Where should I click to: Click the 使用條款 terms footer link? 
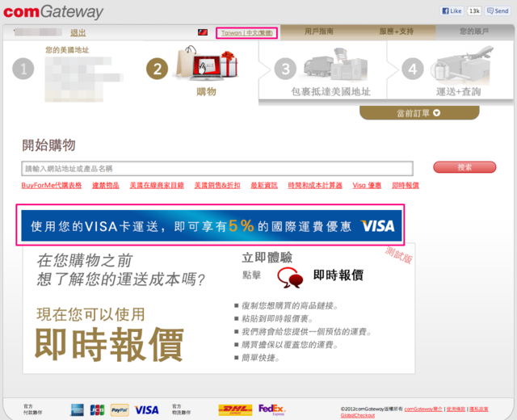coord(456,409)
